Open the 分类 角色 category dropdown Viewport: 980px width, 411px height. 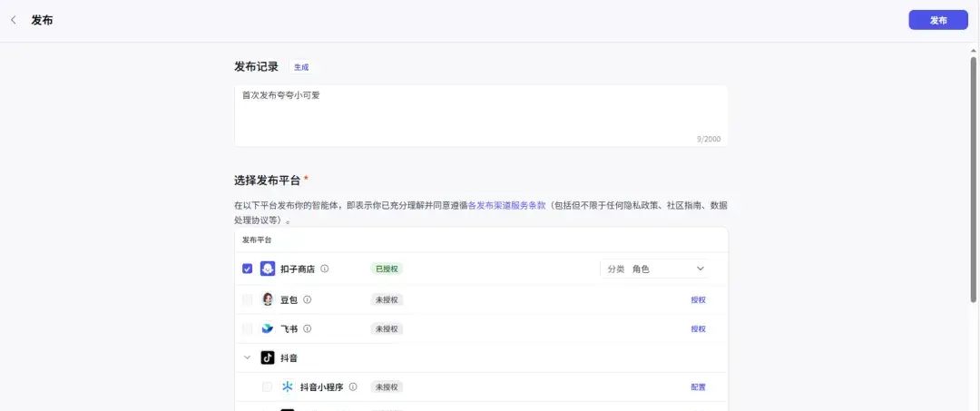pyautogui.click(x=655, y=269)
